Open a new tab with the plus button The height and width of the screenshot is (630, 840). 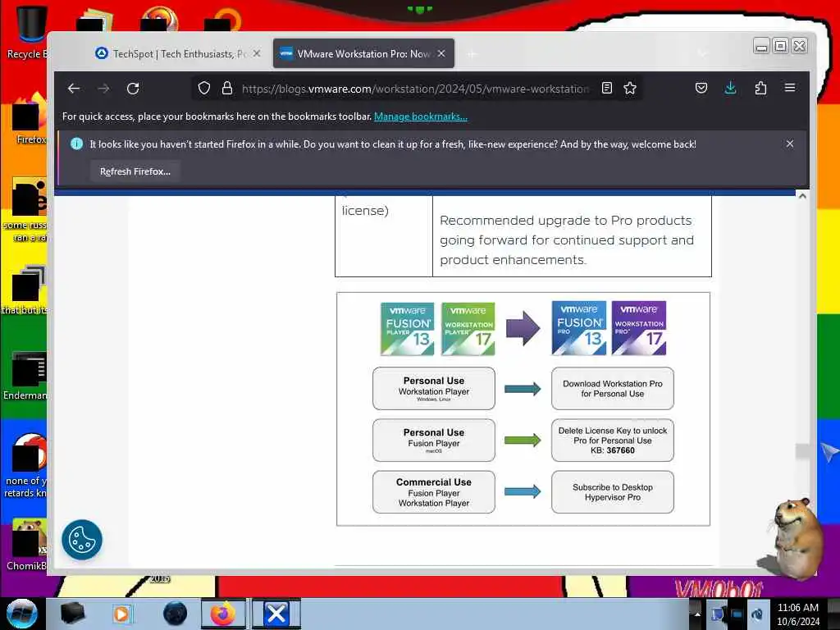pyautogui.click(x=472, y=54)
